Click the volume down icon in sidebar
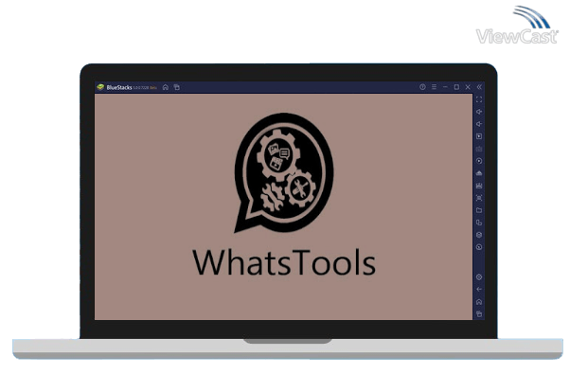 [x=479, y=124]
